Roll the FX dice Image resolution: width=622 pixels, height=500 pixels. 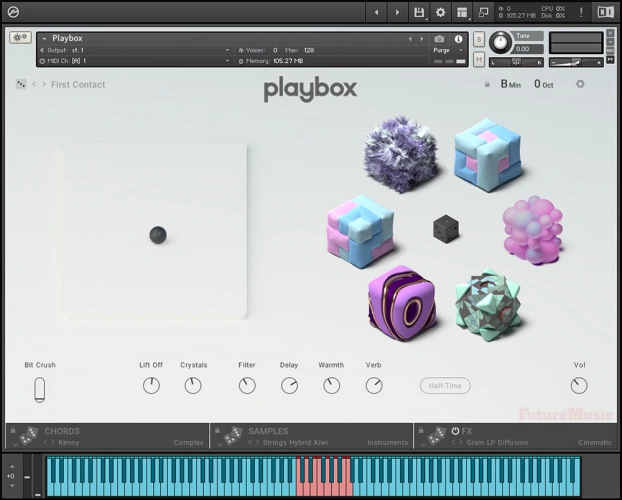pyautogui.click(x=437, y=435)
